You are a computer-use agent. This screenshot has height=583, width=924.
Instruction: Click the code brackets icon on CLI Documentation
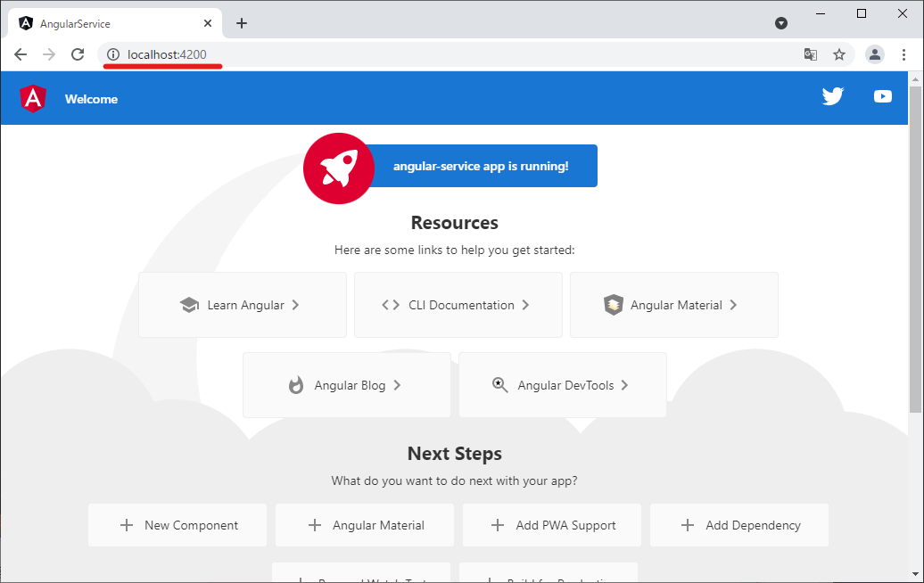click(x=391, y=305)
